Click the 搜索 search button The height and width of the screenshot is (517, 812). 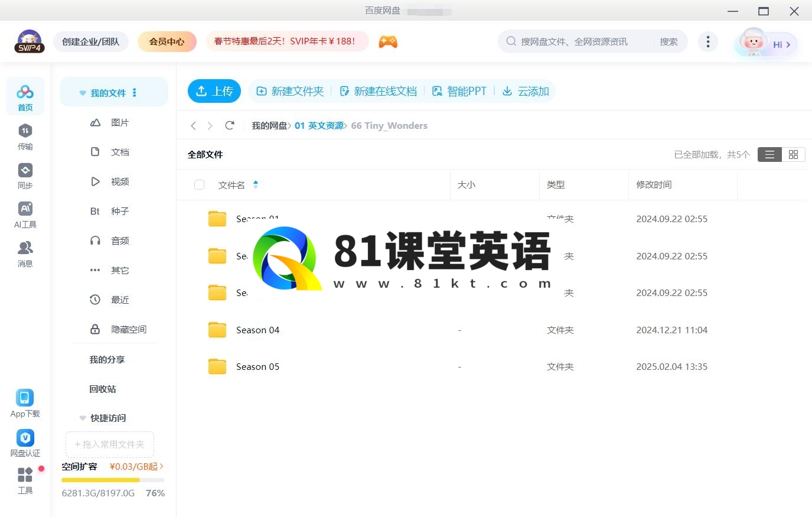(668, 41)
